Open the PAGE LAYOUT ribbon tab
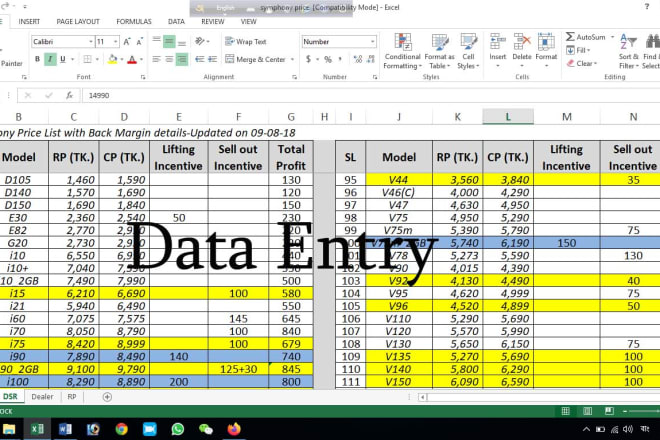Viewport: 660px width, 440px height. pos(78,21)
